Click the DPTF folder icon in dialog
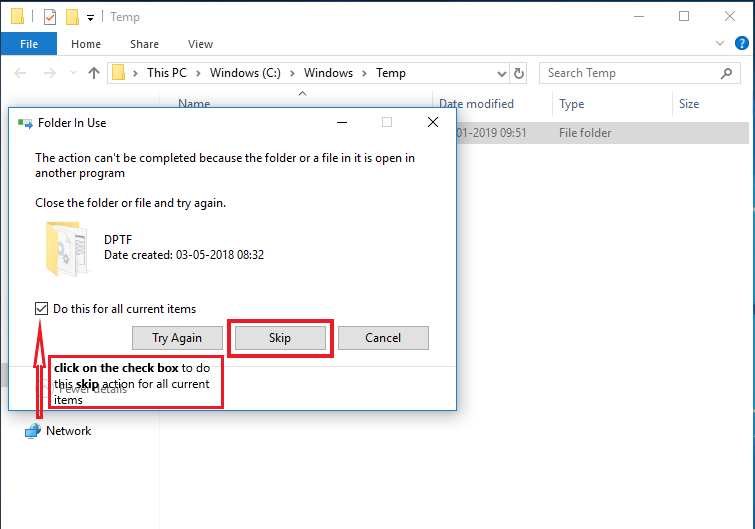Image resolution: width=755 pixels, height=529 pixels. pyautogui.click(x=67, y=248)
